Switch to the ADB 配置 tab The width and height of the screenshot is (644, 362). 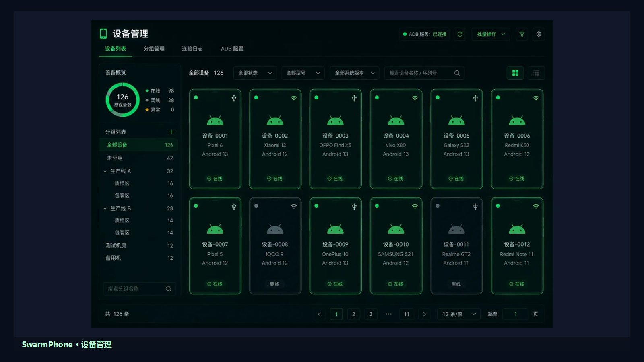click(232, 49)
